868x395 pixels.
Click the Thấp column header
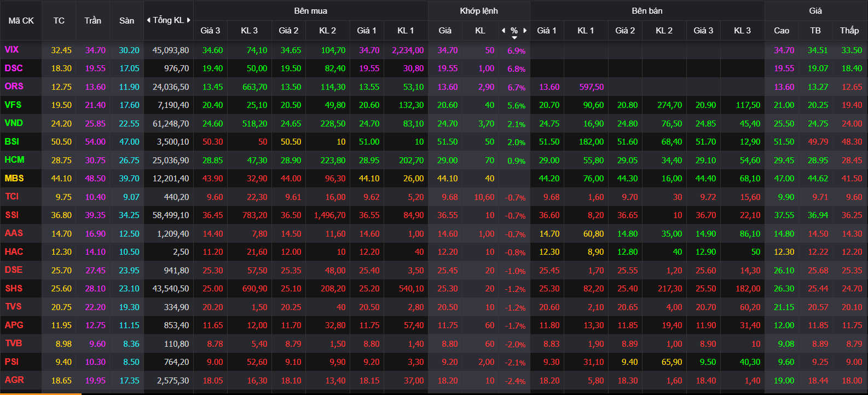849,31
